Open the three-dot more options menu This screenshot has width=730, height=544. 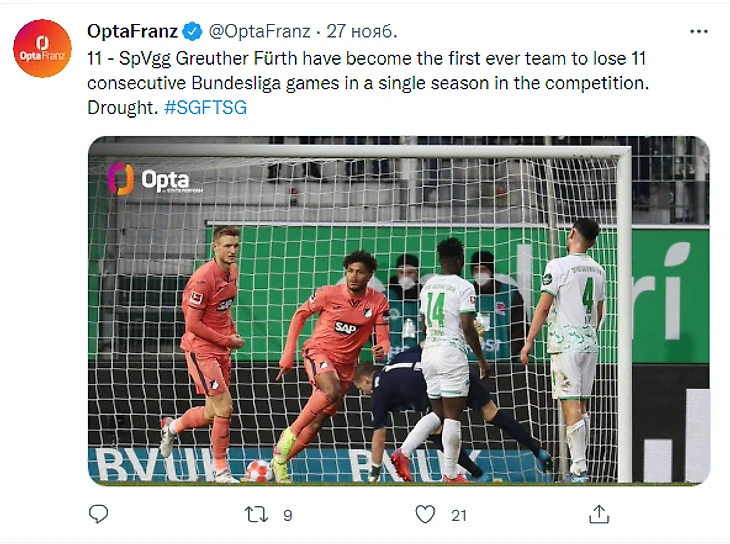pos(699,31)
